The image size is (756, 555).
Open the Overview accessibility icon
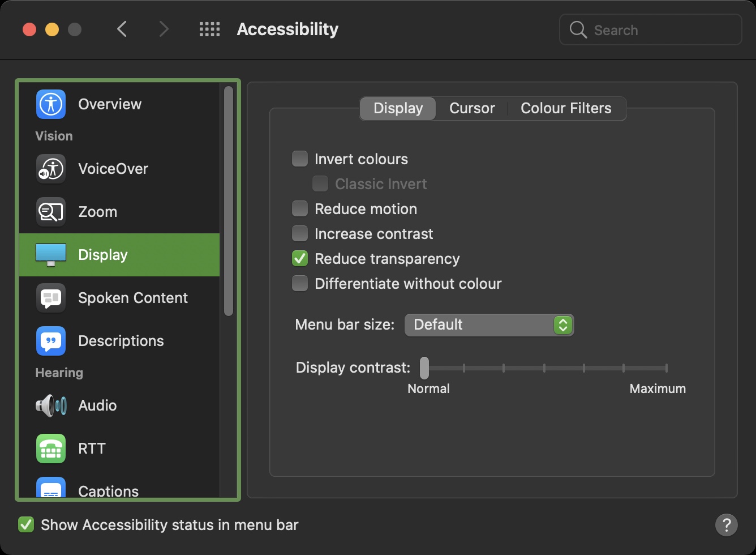pos(51,104)
